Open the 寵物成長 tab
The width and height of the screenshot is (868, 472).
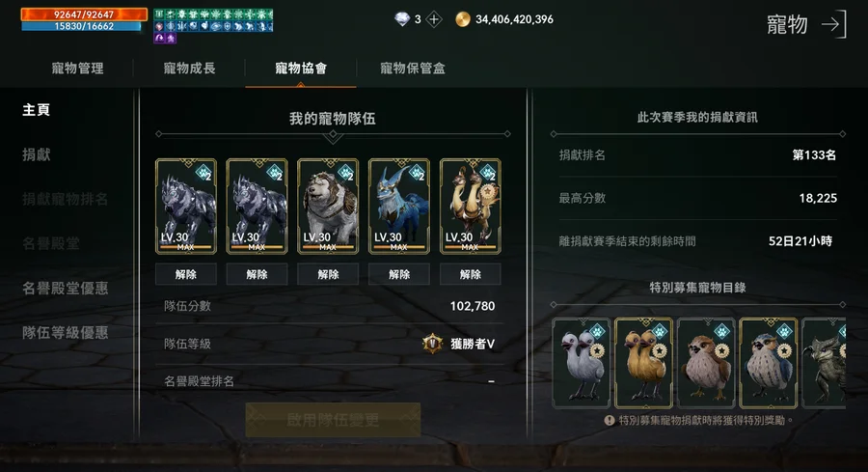(189, 69)
